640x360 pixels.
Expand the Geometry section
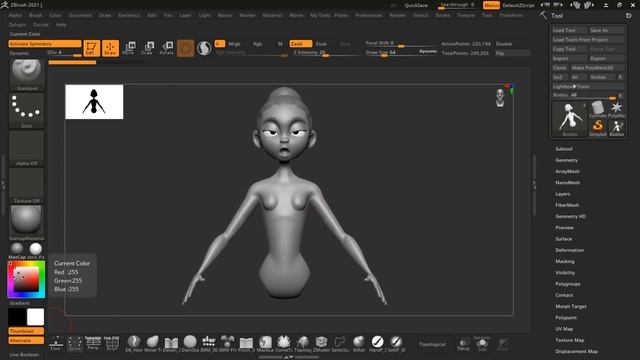point(567,160)
